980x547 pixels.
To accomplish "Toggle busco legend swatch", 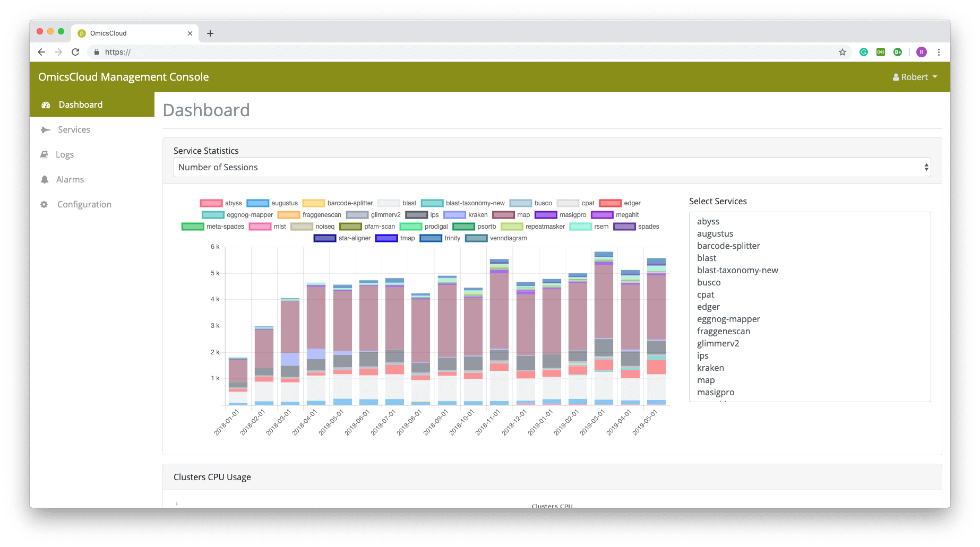I will [521, 203].
